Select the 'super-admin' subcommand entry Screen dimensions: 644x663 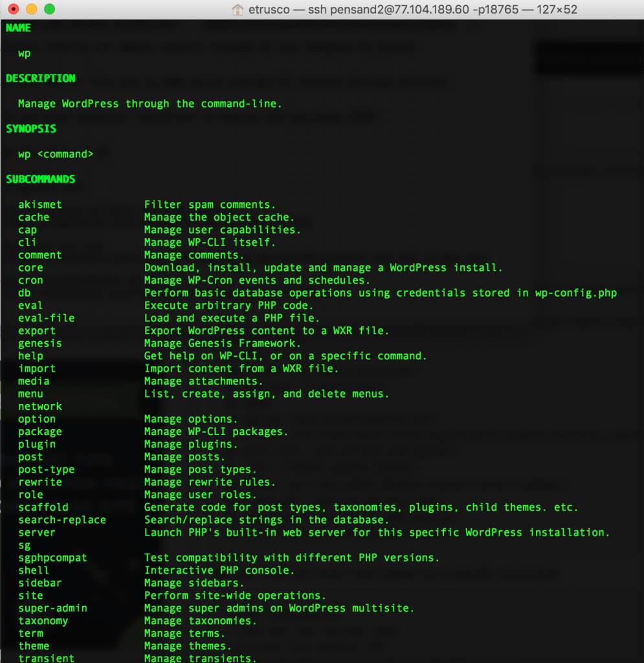click(x=52, y=608)
